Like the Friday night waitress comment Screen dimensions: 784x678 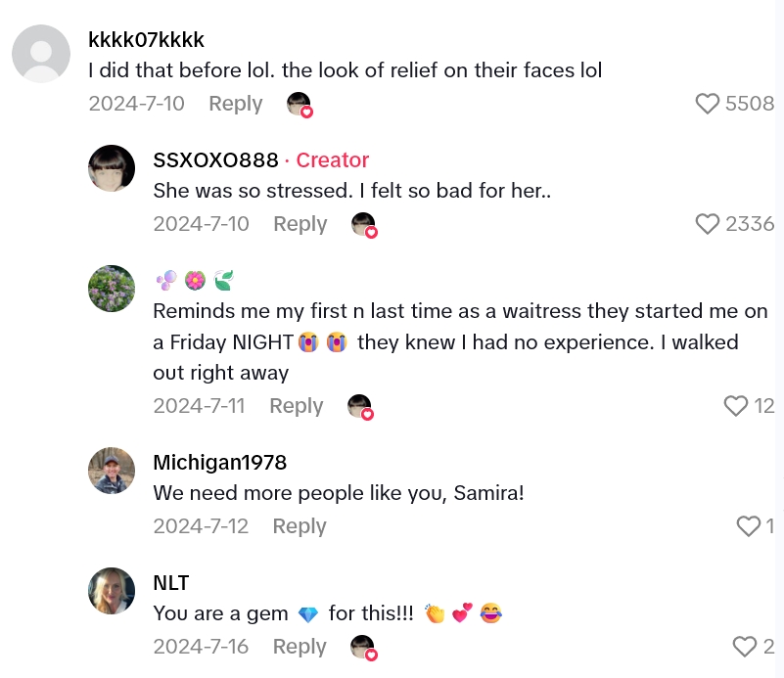[x=735, y=406]
